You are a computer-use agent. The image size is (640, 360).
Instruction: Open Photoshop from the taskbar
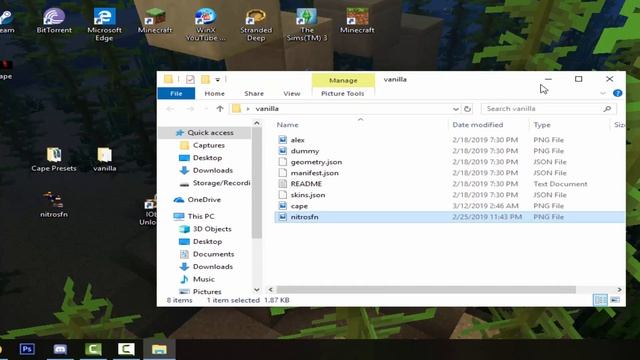pyautogui.click(x=27, y=349)
